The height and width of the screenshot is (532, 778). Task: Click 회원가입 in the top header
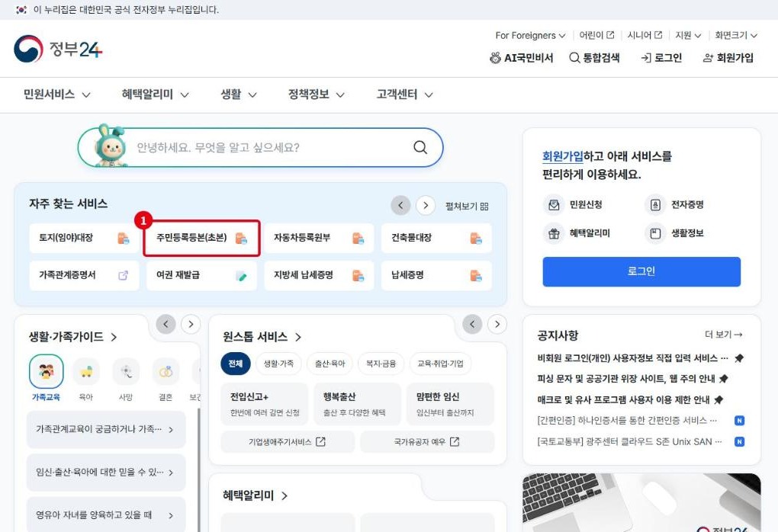[x=728, y=58]
